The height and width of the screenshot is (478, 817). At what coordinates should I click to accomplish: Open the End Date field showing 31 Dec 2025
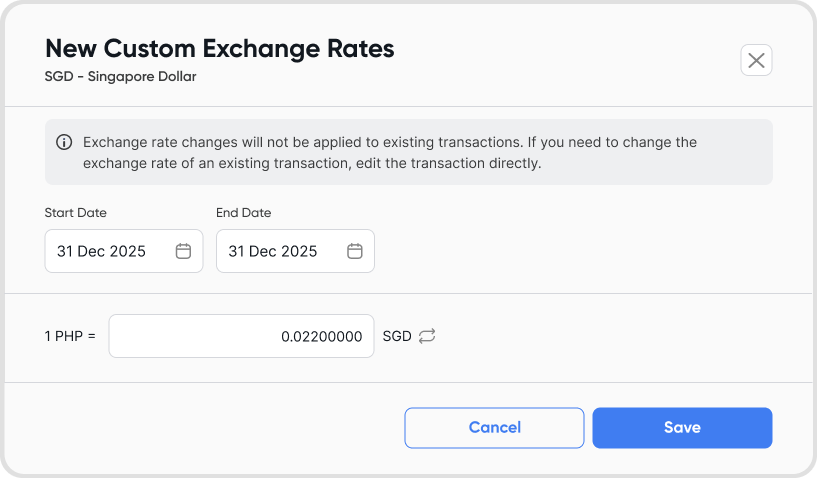[x=282, y=251]
